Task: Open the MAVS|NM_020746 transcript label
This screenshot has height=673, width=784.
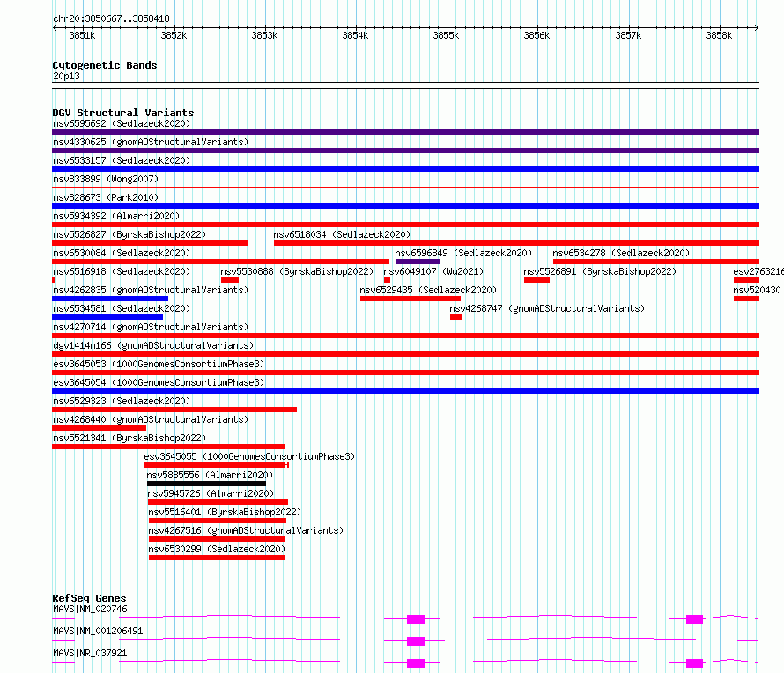Action: (90, 609)
